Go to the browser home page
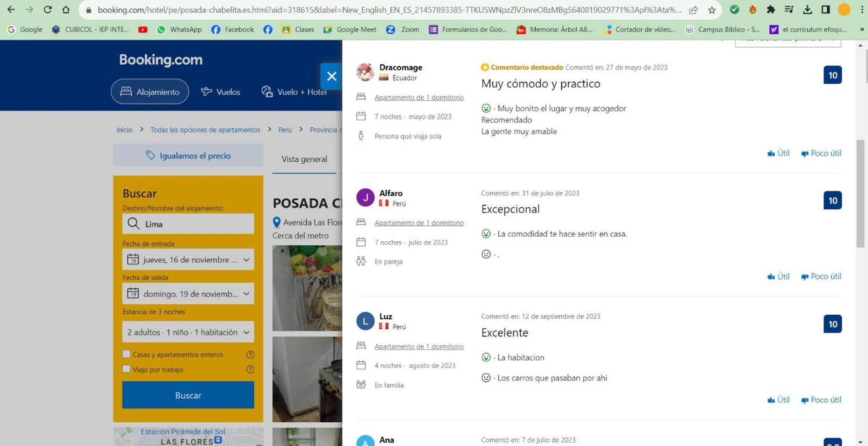Image resolution: width=868 pixels, height=446 pixels. coord(66,10)
